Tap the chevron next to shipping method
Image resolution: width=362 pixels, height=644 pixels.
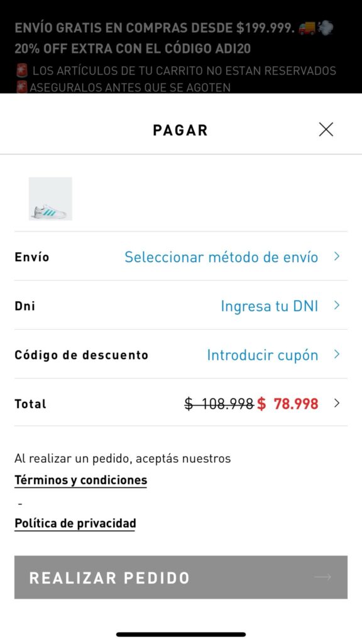click(337, 257)
